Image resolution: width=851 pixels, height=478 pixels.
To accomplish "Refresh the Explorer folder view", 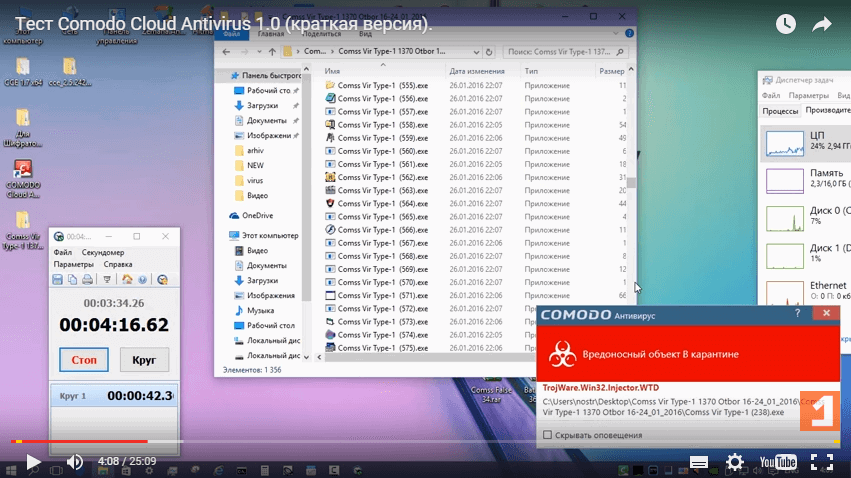I will [x=489, y=52].
